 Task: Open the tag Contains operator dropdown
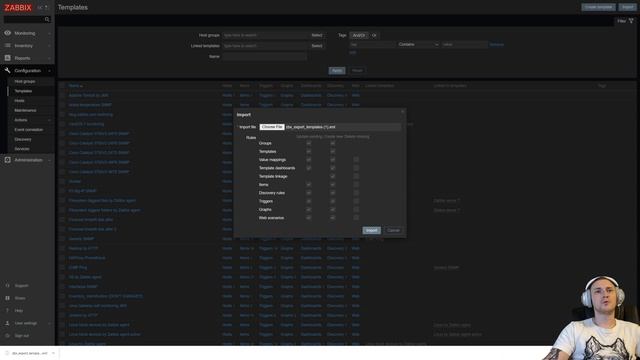(x=418, y=44)
